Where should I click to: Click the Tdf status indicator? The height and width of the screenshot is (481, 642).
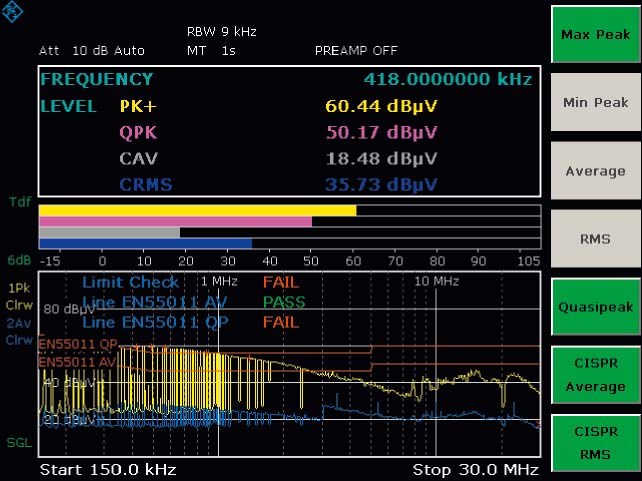pos(20,202)
